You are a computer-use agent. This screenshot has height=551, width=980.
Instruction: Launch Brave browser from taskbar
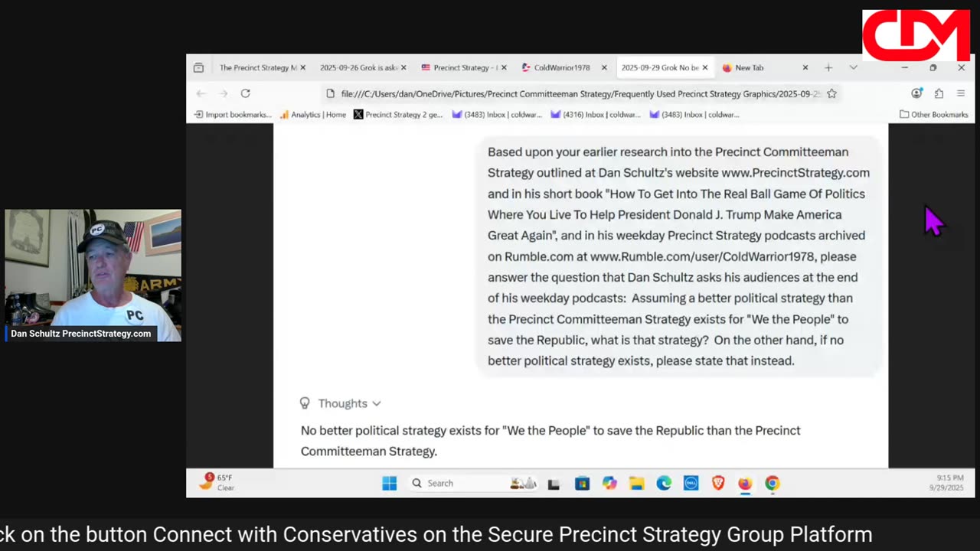tap(718, 483)
